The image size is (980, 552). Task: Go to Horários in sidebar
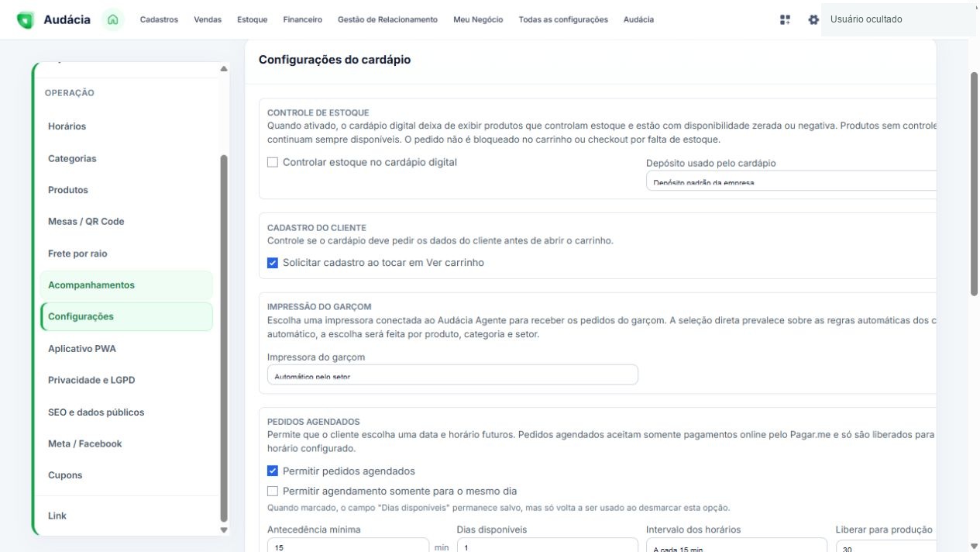coord(126,126)
